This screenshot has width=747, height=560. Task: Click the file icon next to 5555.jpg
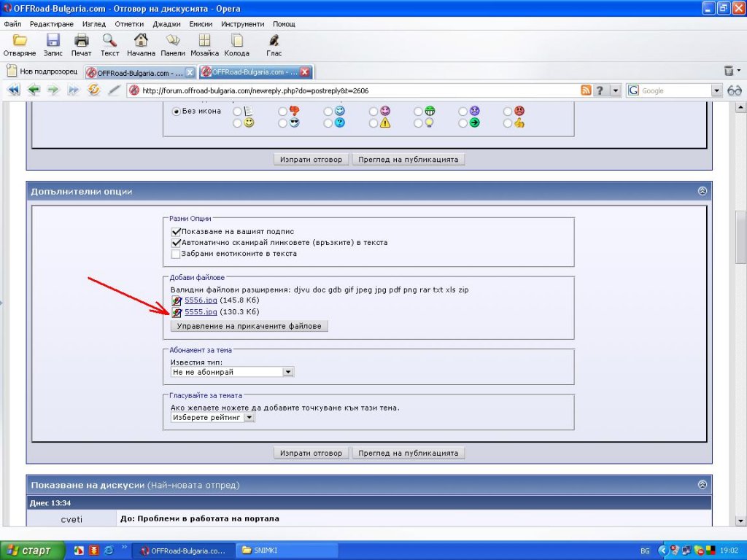click(177, 312)
